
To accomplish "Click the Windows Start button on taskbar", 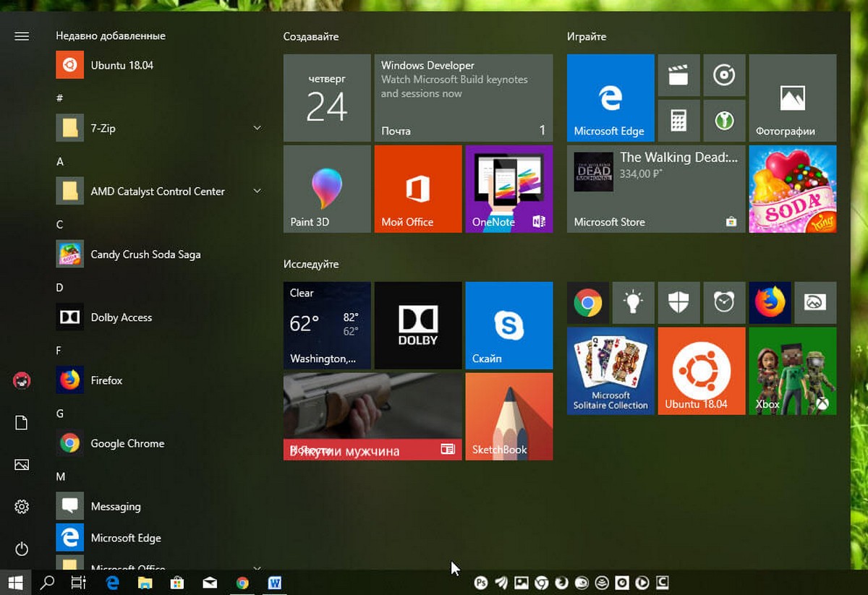I will [x=17, y=582].
